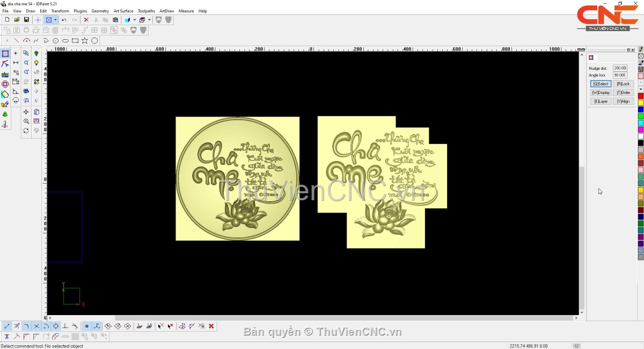Viewport: 644px width, 349px height.
Task: Select the star shape drawing tool
Action: [85, 41]
